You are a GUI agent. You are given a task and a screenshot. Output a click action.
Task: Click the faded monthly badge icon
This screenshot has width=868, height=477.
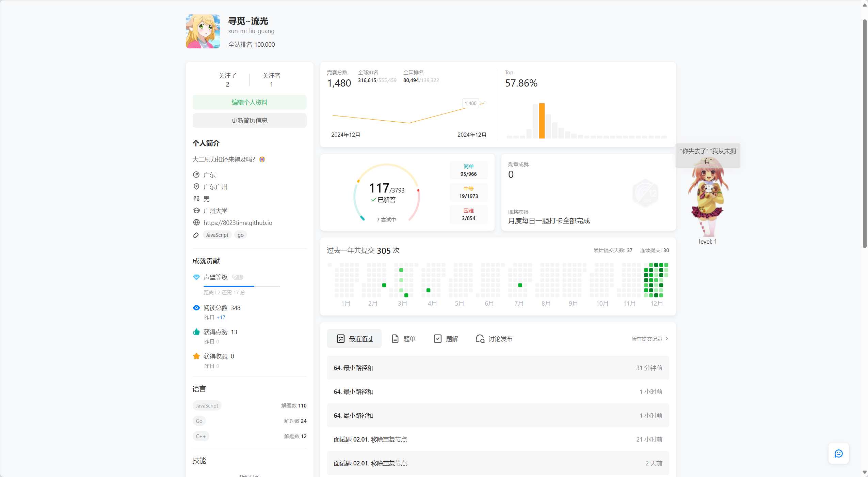[x=645, y=193]
